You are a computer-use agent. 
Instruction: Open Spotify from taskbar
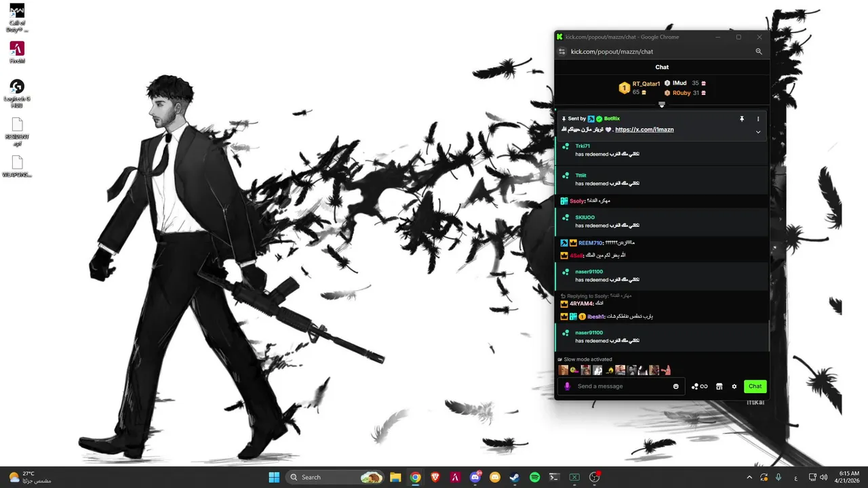534,477
